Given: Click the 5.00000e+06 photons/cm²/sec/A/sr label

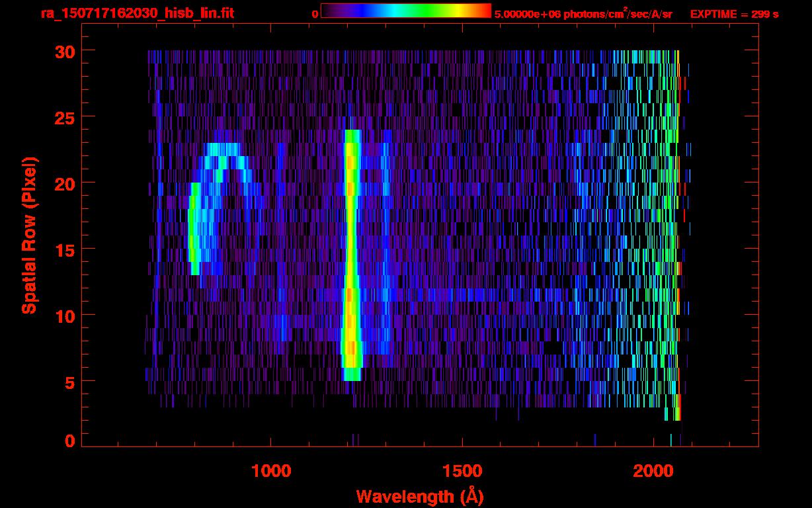Looking at the screenshot, I should [583, 14].
